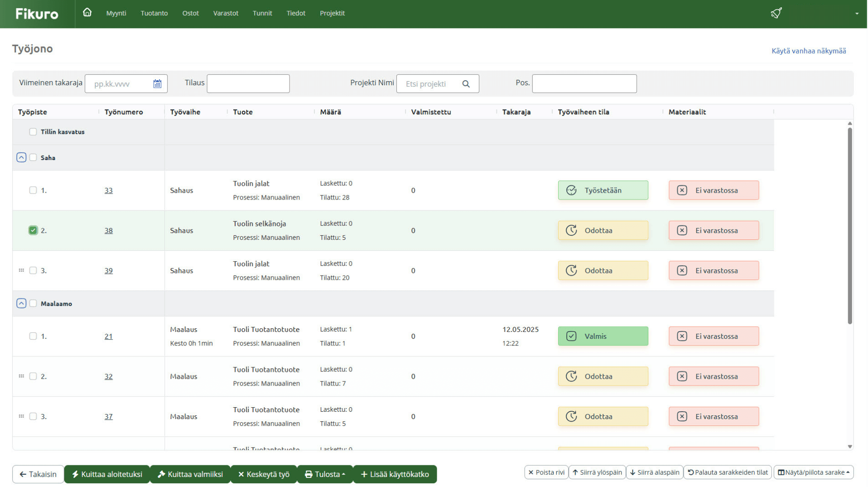This screenshot has height=487, width=868.
Task: Click Ei varastossa badge for job 38
Action: click(713, 230)
